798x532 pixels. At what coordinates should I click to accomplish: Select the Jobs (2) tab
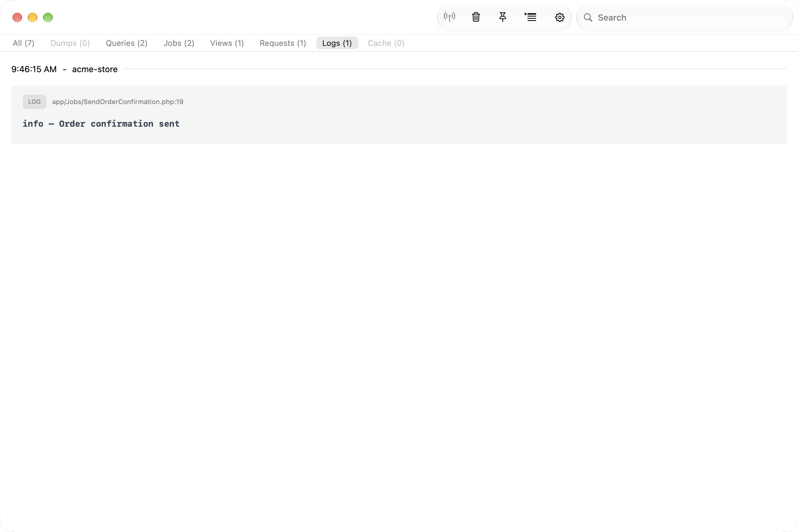tap(179, 43)
